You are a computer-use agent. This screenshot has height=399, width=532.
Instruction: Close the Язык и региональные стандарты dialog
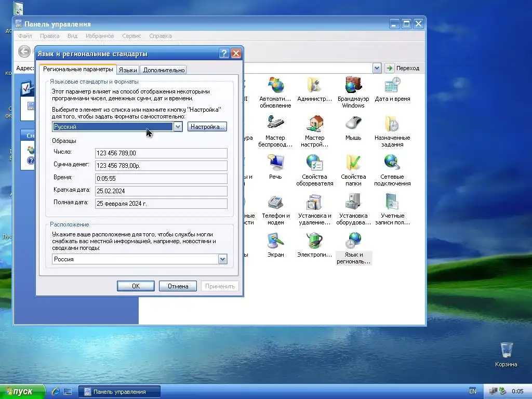[x=236, y=54]
